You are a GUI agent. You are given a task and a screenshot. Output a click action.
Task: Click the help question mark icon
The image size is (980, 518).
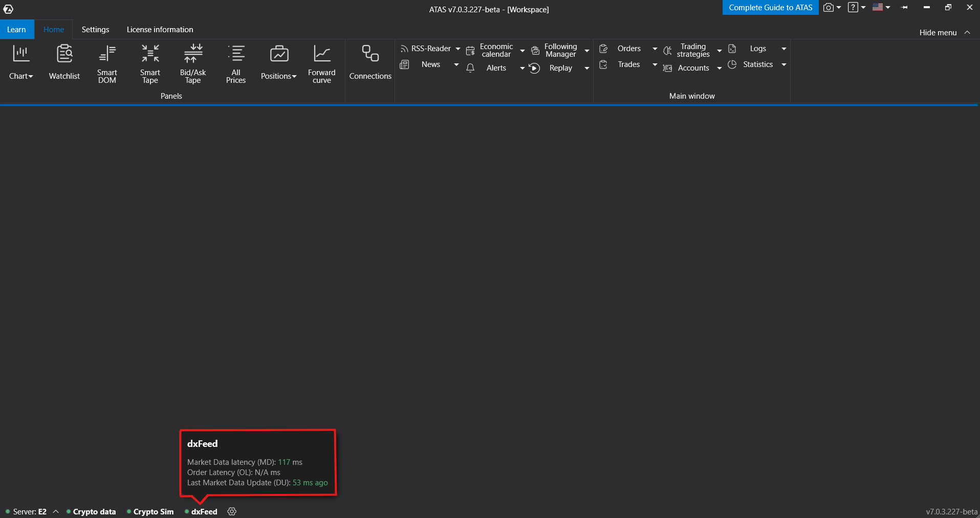853,7
